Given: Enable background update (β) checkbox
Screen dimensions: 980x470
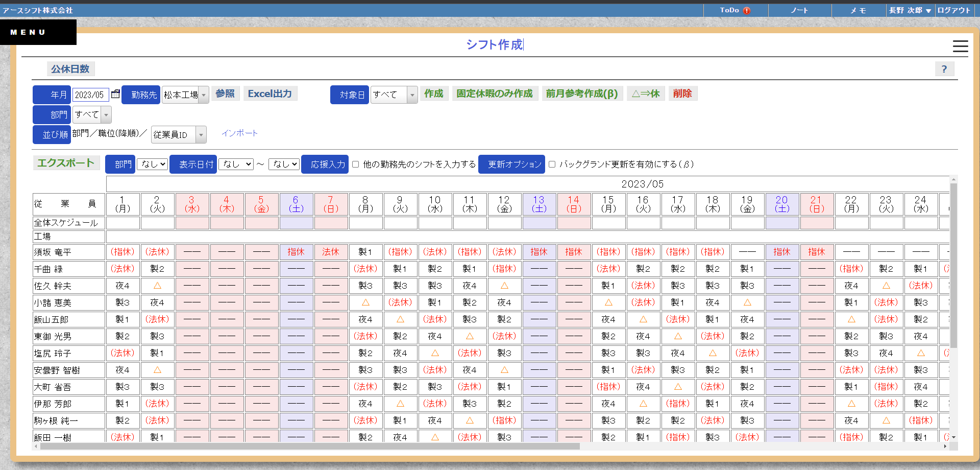Looking at the screenshot, I should click(x=552, y=164).
